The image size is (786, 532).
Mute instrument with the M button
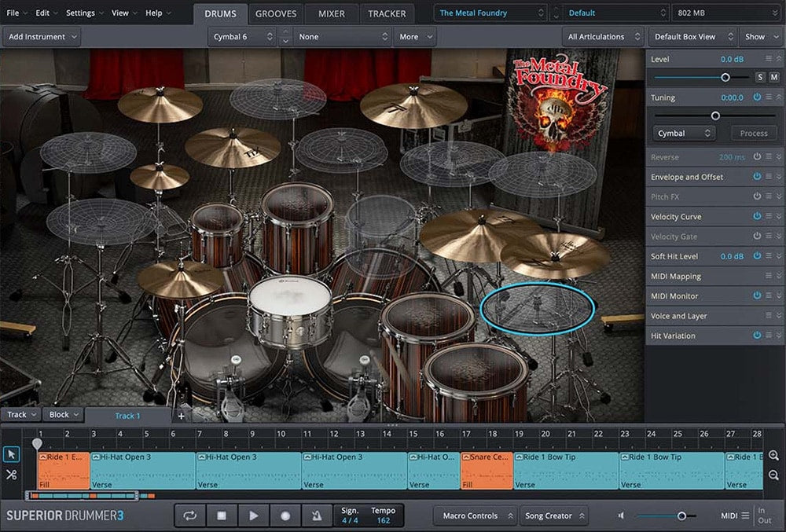[774, 77]
